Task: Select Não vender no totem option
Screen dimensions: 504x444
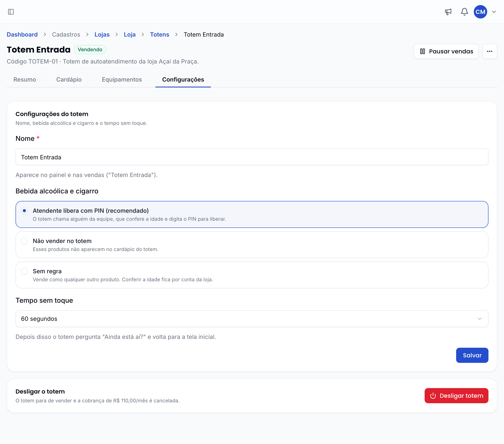Action: pos(252,245)
